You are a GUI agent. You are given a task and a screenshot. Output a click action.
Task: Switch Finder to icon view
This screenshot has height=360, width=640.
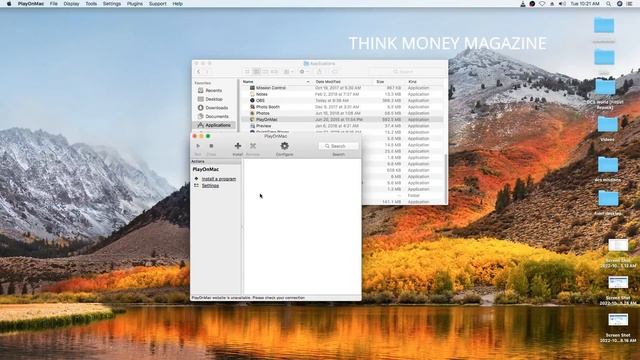pyautogui.click(x=247, y=72)
